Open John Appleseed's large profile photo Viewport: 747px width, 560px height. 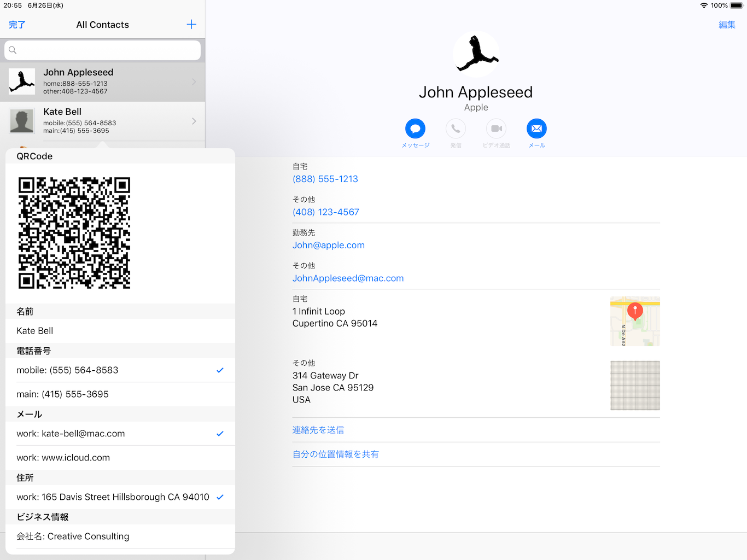[x=476, y=54]
